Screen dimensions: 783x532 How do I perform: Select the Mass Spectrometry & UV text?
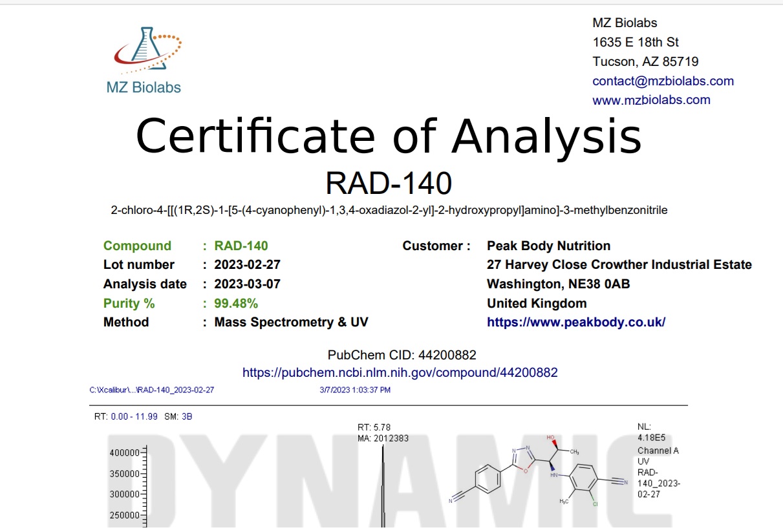click(292, 322)
